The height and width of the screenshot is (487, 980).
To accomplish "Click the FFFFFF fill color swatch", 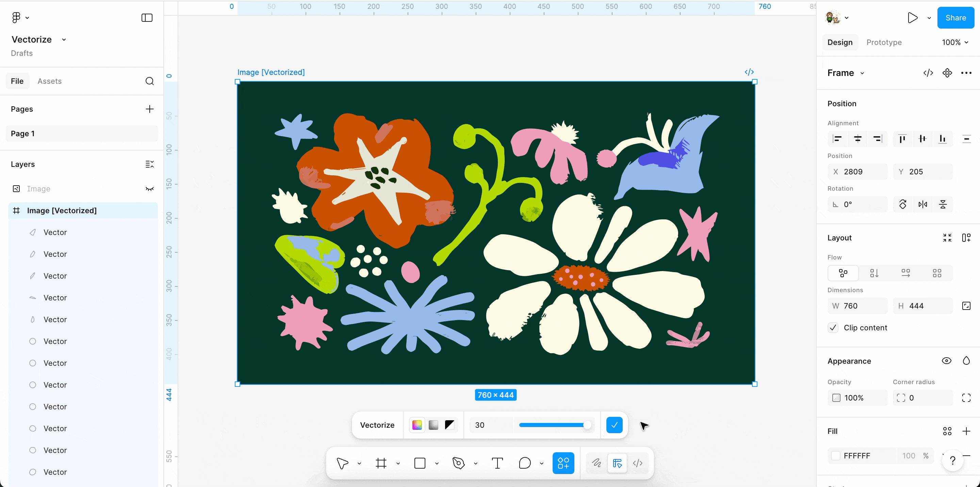I will 836,455.
